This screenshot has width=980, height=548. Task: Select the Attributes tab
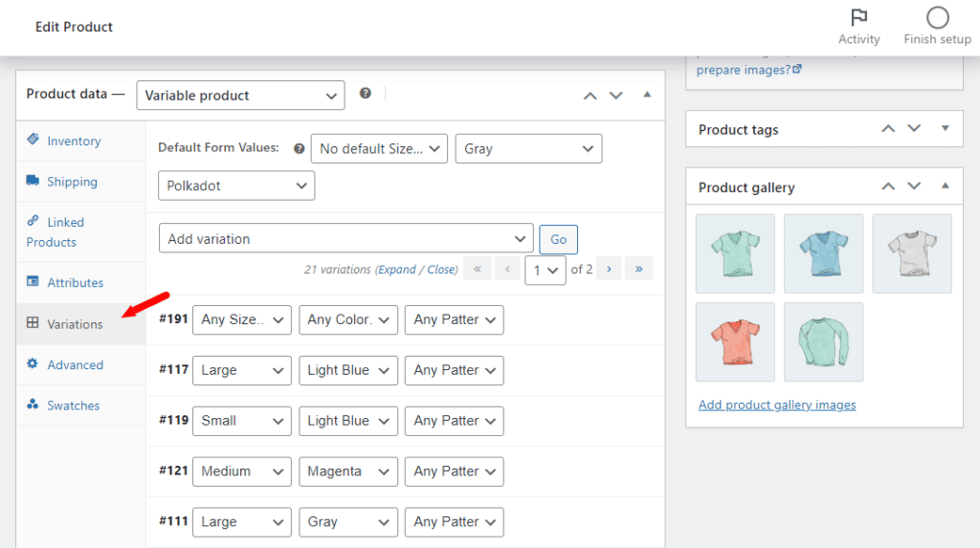[75, 283]
